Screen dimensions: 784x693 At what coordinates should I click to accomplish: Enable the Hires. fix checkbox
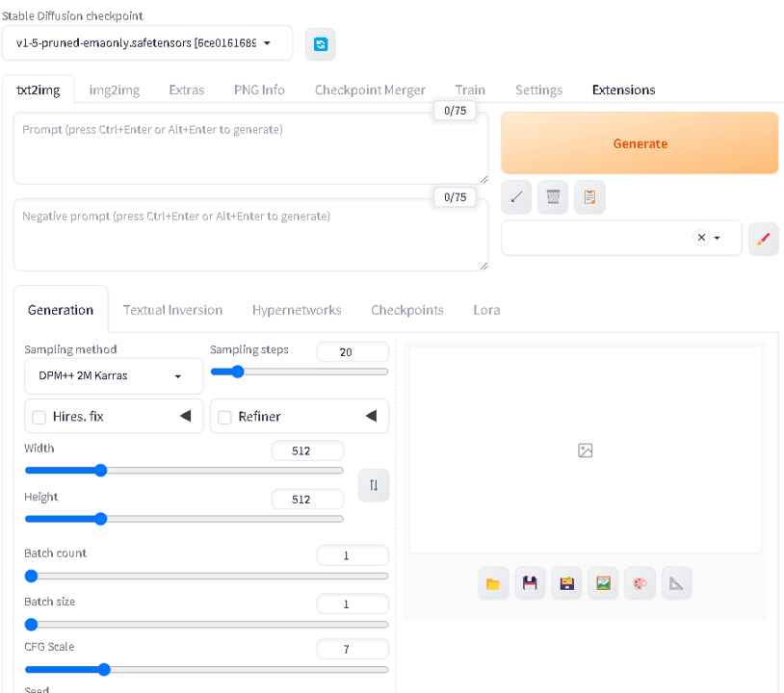point(39,417)
